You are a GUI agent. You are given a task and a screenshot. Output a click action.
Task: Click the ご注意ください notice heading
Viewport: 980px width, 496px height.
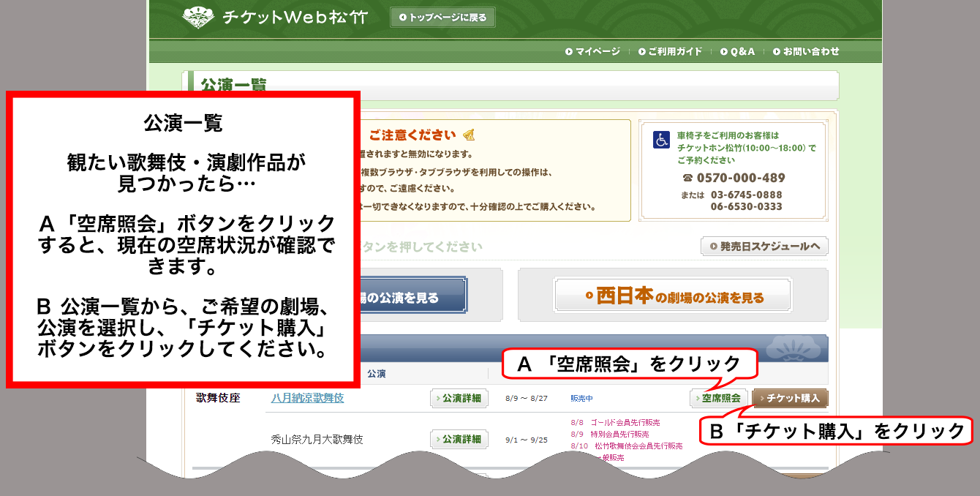click(412, 135)
